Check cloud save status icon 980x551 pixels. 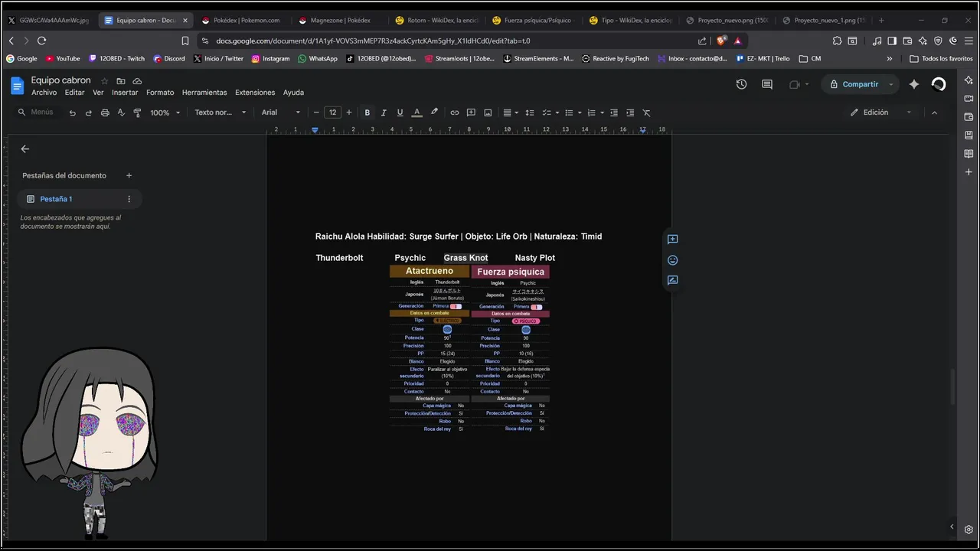pos(137,81)
